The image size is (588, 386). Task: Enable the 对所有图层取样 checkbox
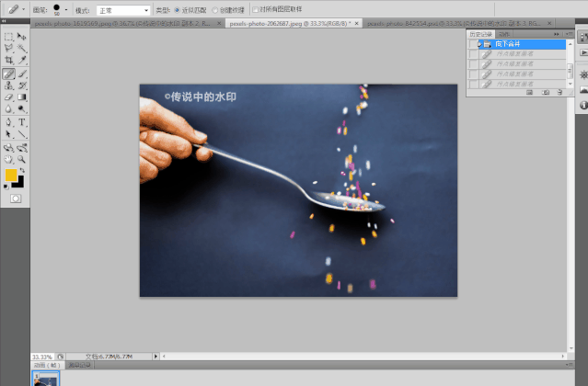click(255, 9)
